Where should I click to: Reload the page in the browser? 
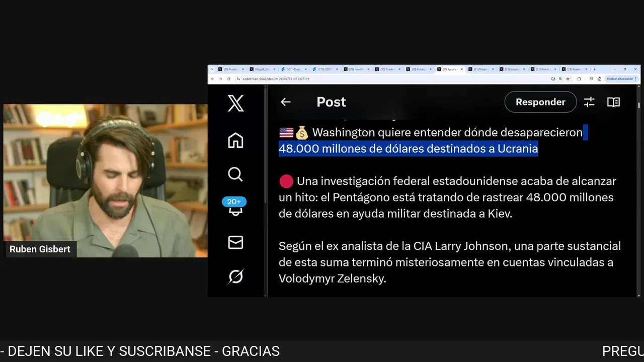coord(229,79)
